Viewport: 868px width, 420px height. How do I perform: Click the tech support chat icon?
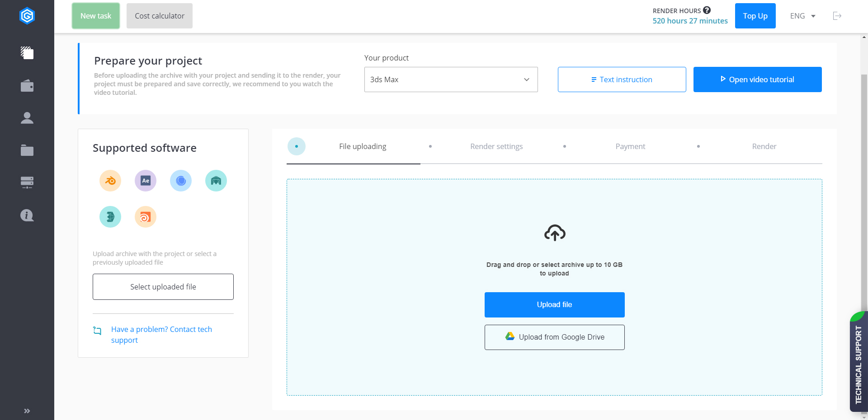point(97,331)
